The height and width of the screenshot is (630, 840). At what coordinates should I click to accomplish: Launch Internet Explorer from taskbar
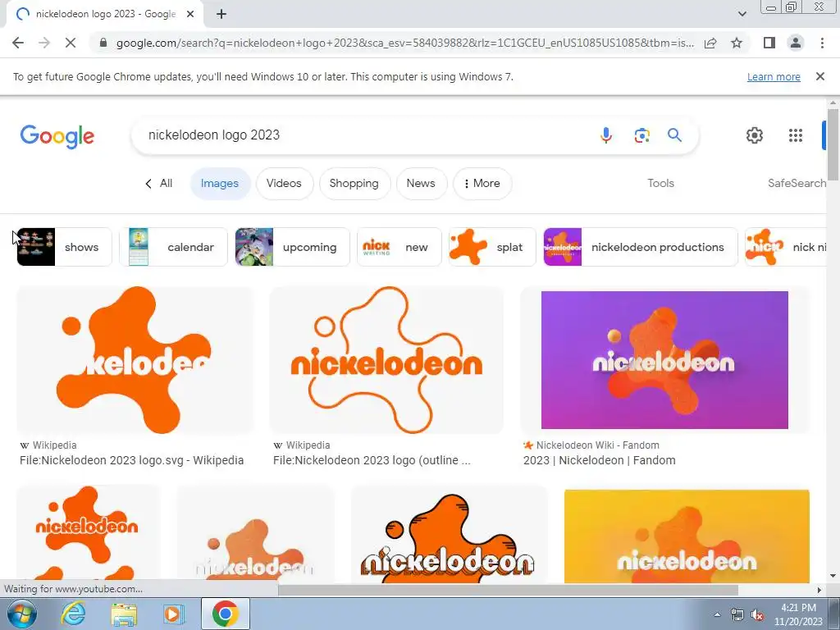tap(72, 614)
